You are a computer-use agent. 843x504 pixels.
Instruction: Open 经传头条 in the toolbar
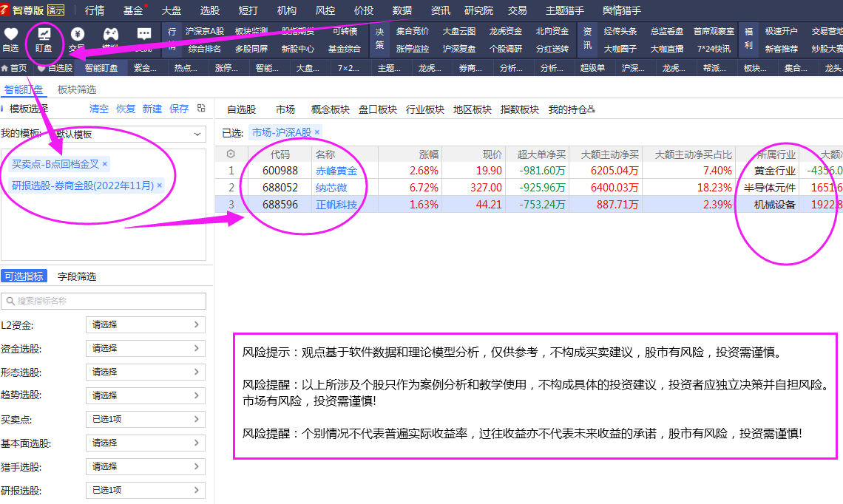(620, 31)
